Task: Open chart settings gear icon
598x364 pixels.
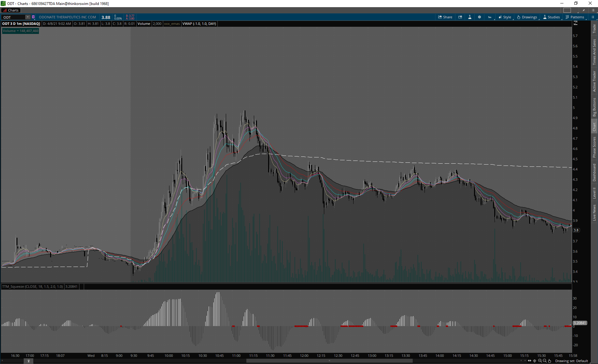Action: [x=479, y=17]
